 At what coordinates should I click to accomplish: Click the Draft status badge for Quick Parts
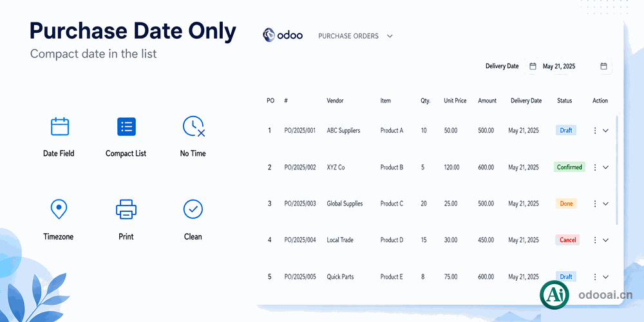[566, 277]
